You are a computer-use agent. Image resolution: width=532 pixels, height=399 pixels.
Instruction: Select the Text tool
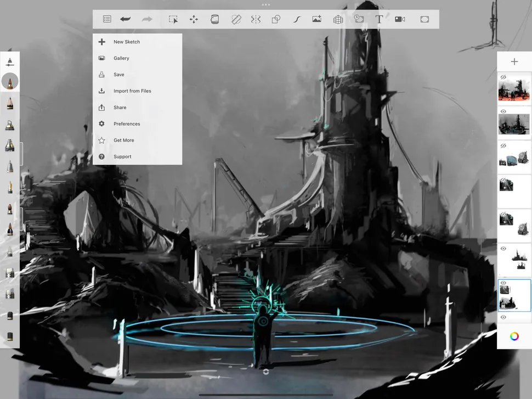point(379,19)
